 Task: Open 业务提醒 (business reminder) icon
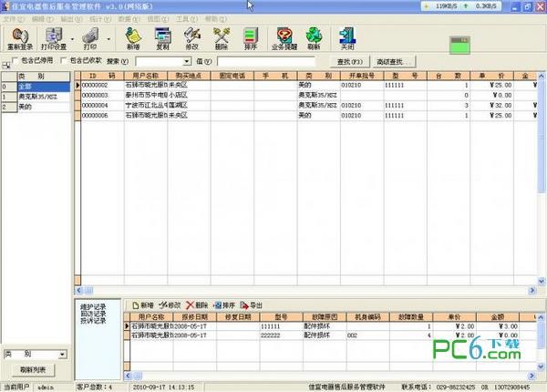pyautogui.click(x=284, y=38)
